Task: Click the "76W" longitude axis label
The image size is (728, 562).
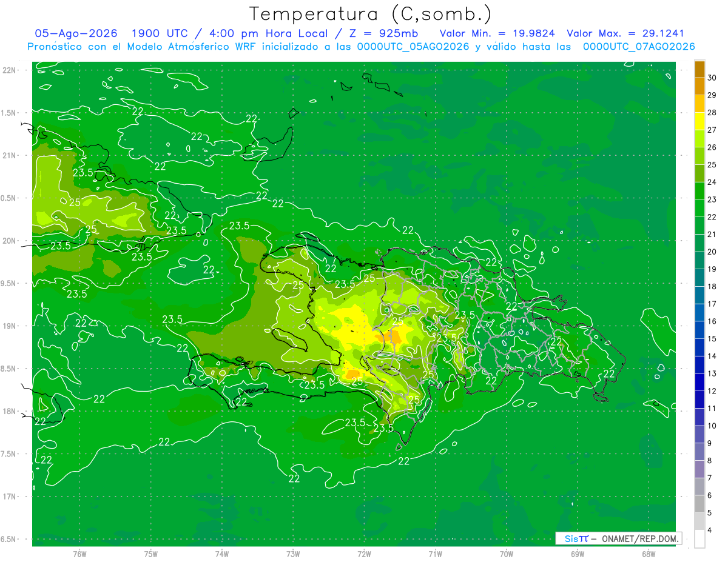Action: (79, 554)
